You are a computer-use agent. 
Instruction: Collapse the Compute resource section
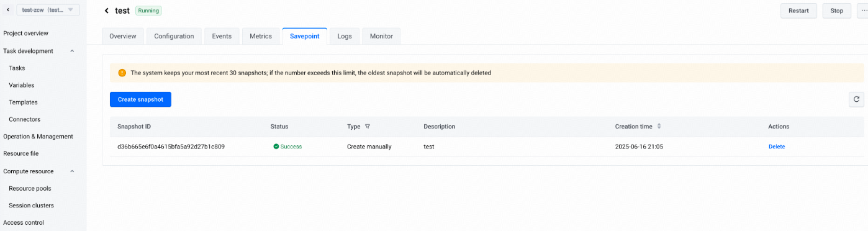click(72, 171)
